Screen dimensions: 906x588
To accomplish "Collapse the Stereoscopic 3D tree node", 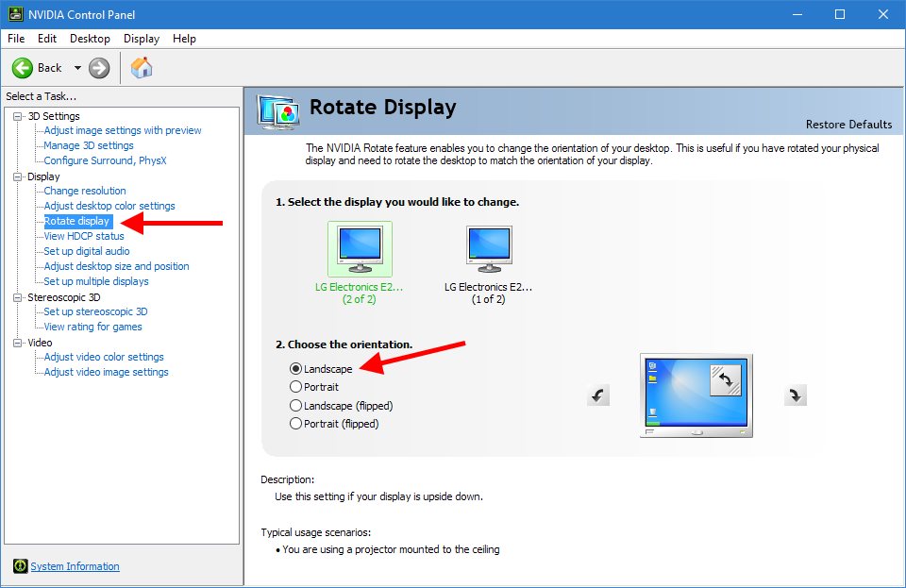I will (17, 297).
